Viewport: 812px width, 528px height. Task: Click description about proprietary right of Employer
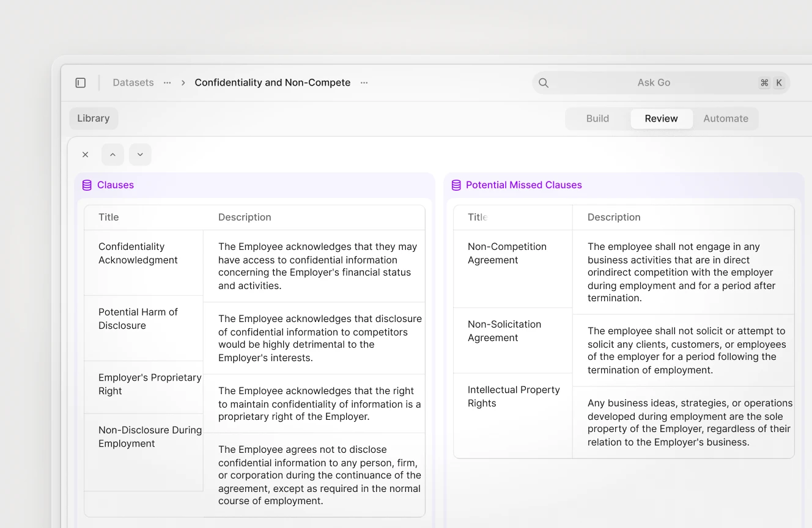coord(314,403)
